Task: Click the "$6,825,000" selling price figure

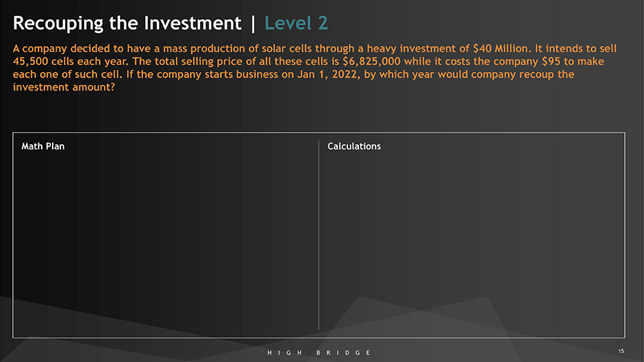Action: pos(371,62)
